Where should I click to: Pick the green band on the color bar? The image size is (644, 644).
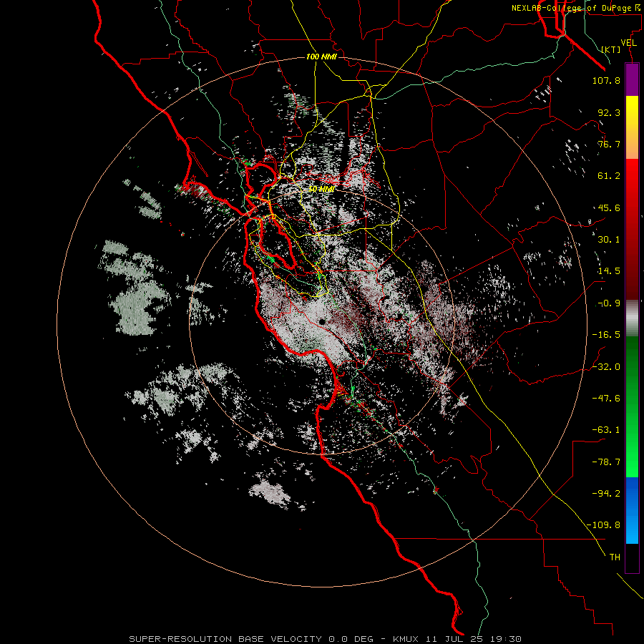(632, 406)
